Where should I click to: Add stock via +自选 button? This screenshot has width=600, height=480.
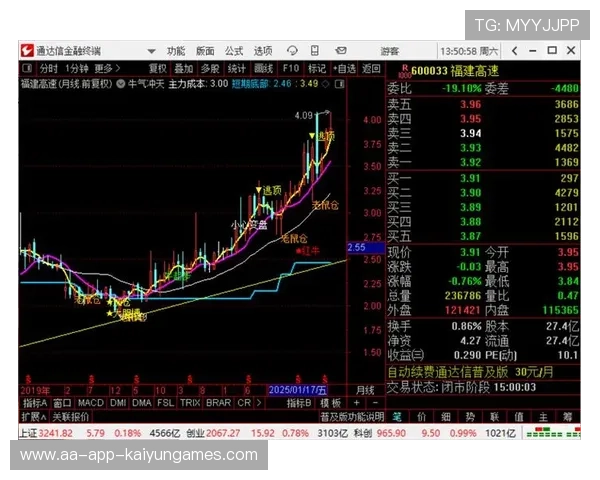point(344,69)
